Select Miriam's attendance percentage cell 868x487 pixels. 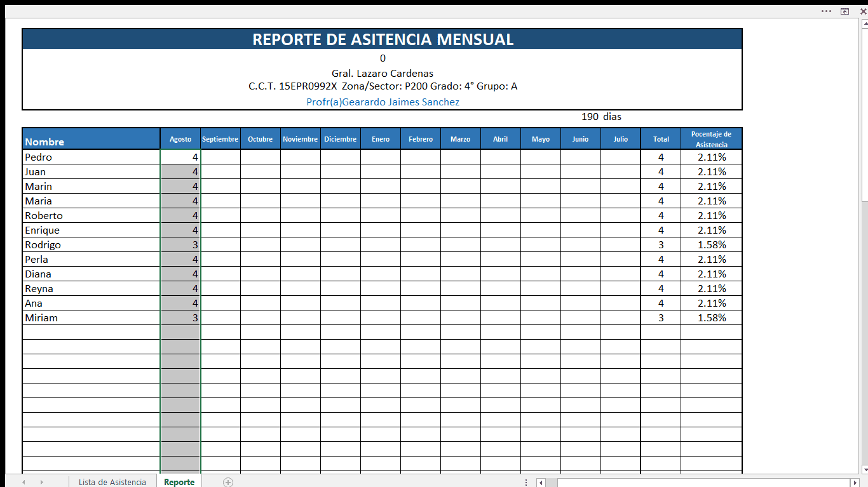click(x=711, y=317)
